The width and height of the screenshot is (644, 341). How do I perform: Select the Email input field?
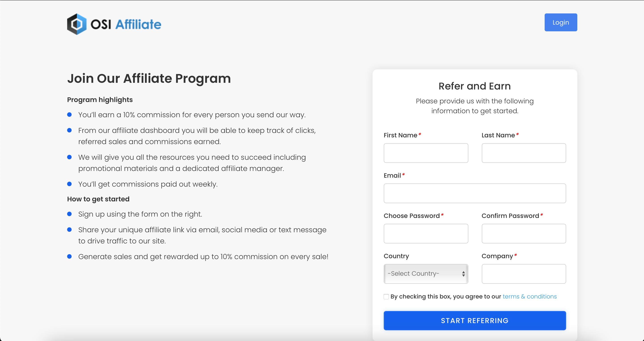tap(475, 193)
